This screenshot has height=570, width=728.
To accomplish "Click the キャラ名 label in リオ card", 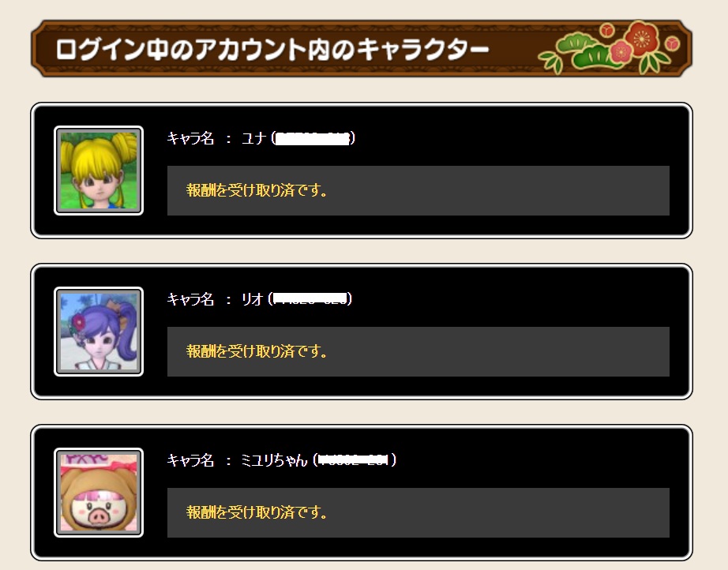I will pyautogui.click(x=190, y=299).
